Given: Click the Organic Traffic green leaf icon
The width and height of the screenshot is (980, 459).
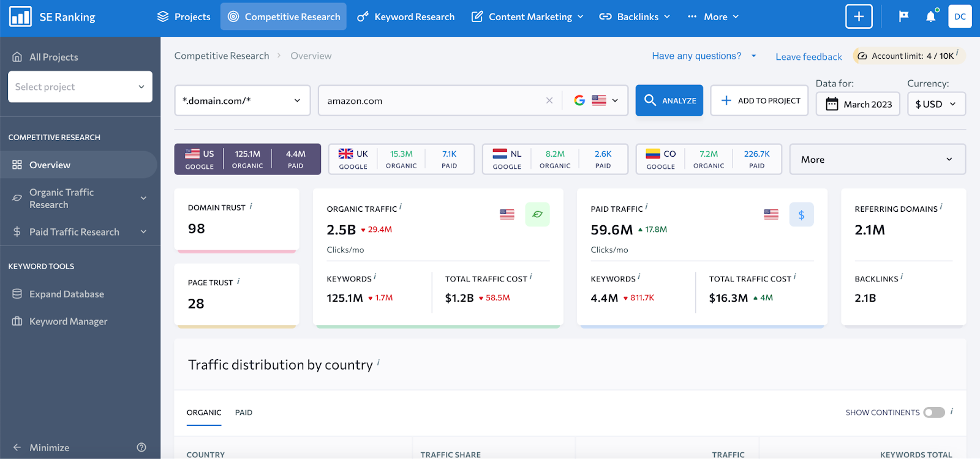Looking at the screenshot, I should (x=537, y=214).
